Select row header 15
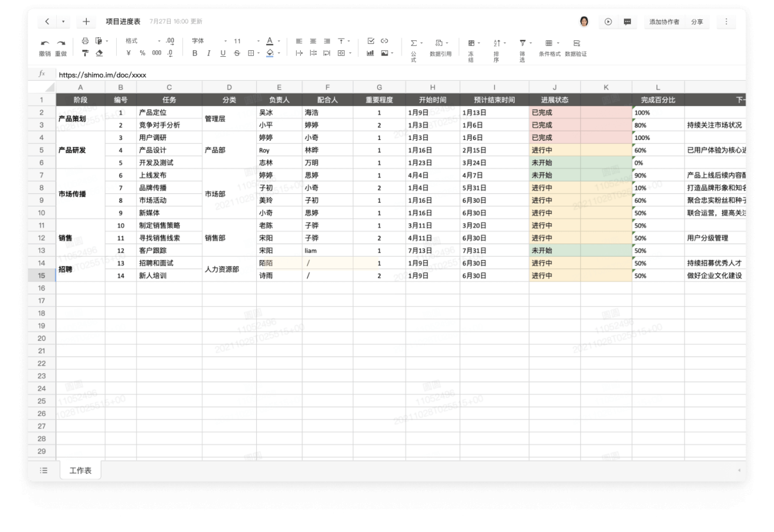This screenshot has height=532, width=774. pos(42,275)
